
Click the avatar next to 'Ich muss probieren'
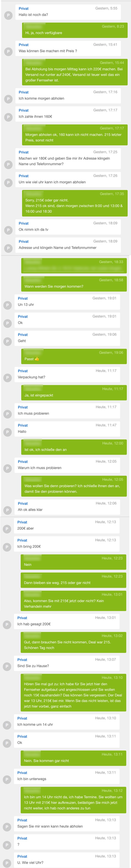tap(8, 414)
